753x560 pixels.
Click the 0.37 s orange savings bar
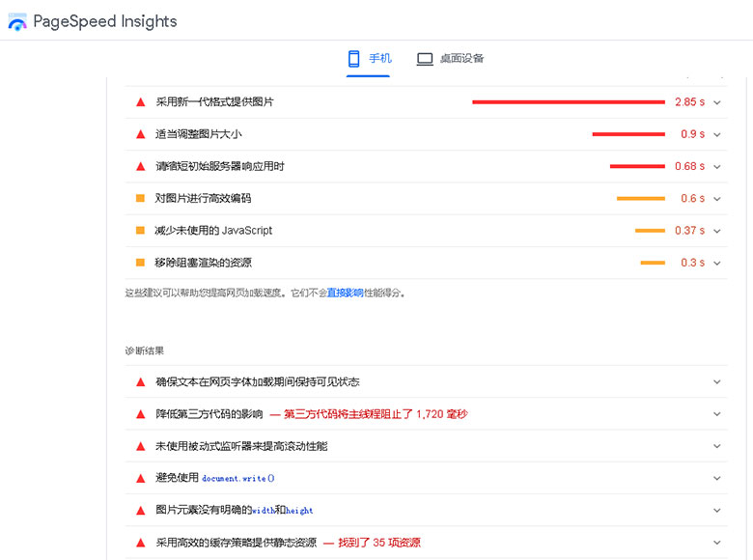click(x=650, y=231)
